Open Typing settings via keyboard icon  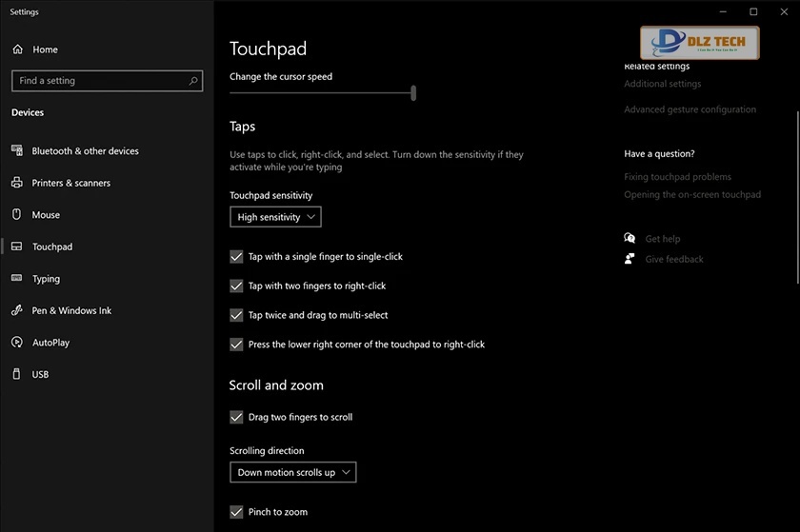(17, 279)
